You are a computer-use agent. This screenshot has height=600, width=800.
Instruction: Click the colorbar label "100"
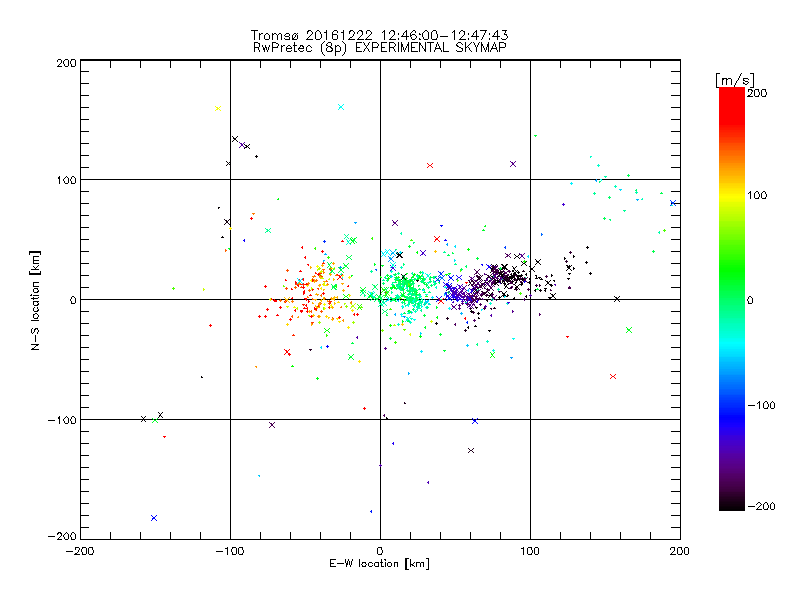(757, 195)
